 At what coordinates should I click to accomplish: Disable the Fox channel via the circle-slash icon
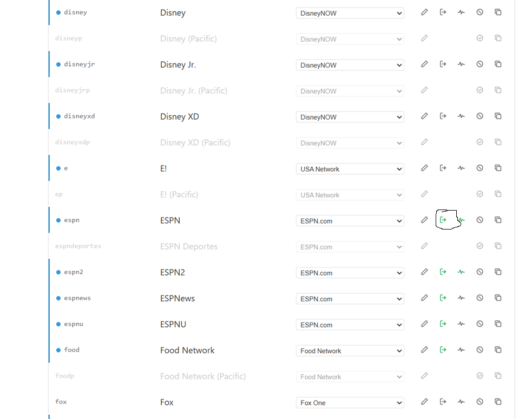click(x=480, y=402)
